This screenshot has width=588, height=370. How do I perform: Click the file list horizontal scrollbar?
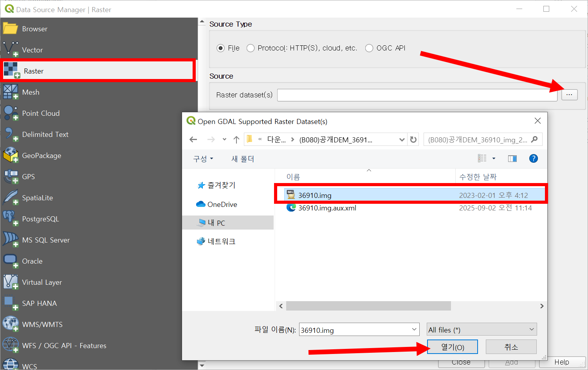click(x=368, y=306)
